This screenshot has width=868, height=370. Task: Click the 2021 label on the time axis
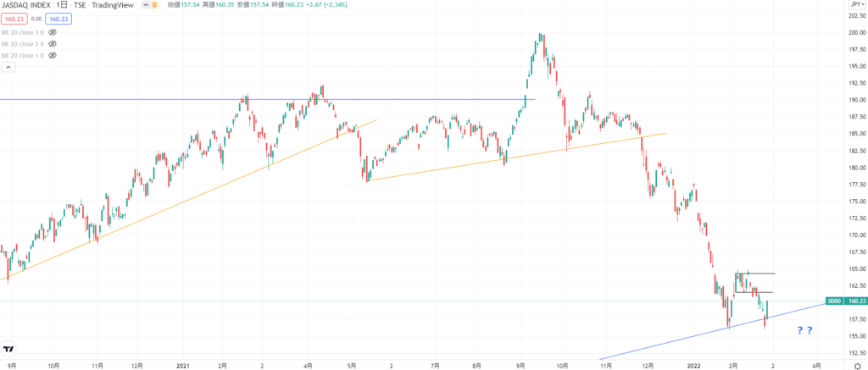182,366
